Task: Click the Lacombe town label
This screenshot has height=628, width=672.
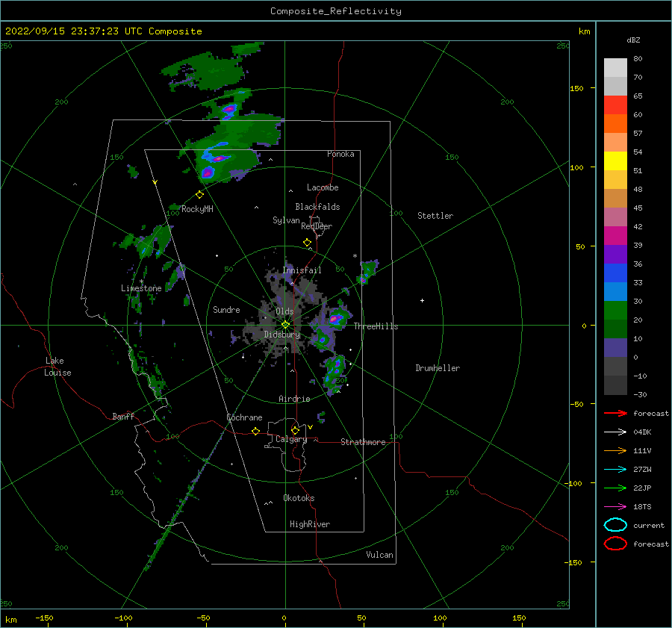Action: pyautogui.click(x=323, y=187)
